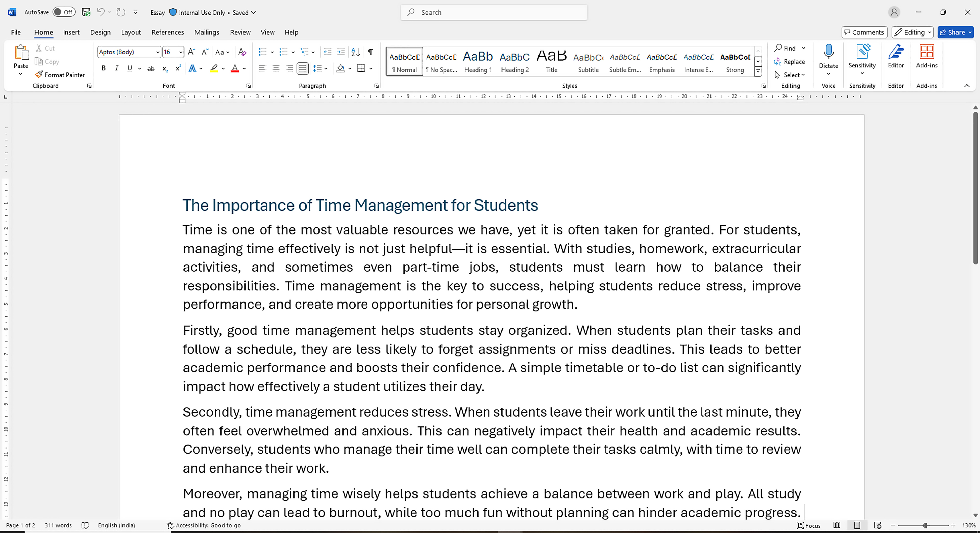This screenshot has height=533, width=980.
Task: Open the File menu
Action: coord(16,32)
